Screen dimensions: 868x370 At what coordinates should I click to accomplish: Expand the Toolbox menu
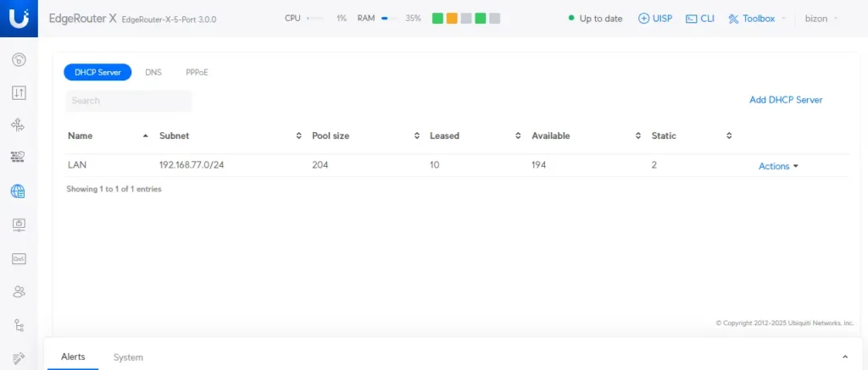pyautogui.click(x=757, y=19)
